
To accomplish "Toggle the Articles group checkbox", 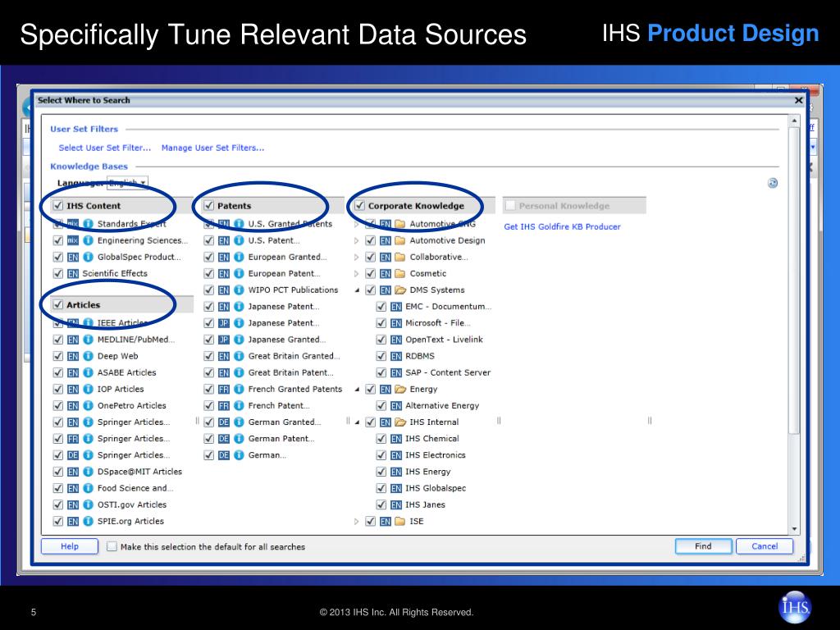I will pyautogui.click(x=58, y=305).
